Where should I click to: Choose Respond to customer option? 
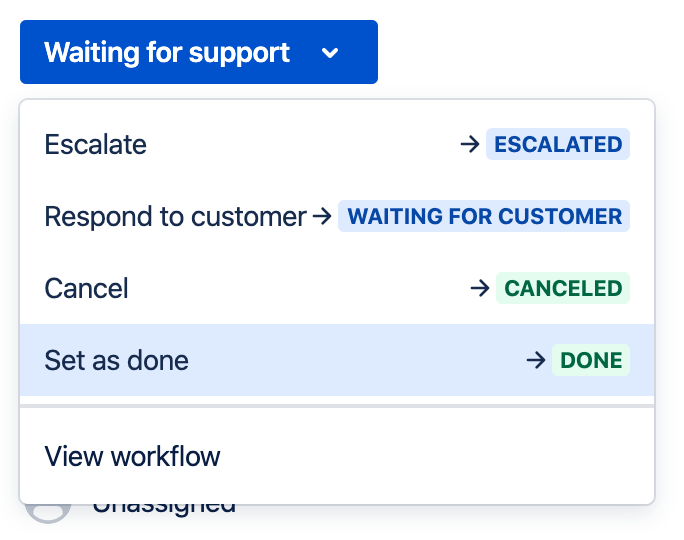[x=175, y=216]
